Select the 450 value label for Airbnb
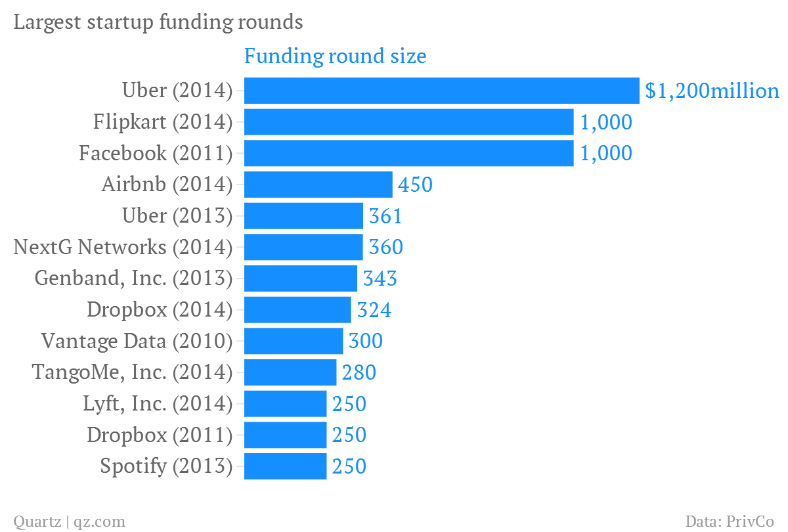The width and height of the screenshot is (788, 532). click(415, 185)
